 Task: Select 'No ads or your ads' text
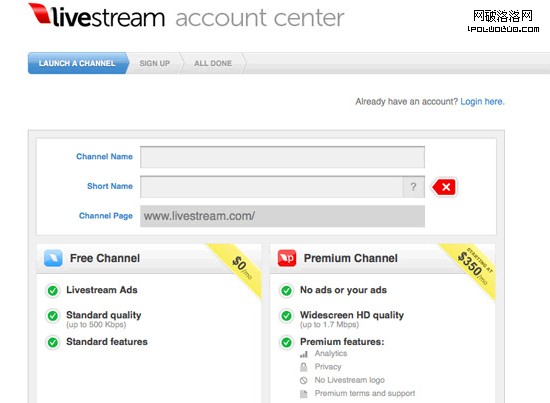[x=343, y=290]
